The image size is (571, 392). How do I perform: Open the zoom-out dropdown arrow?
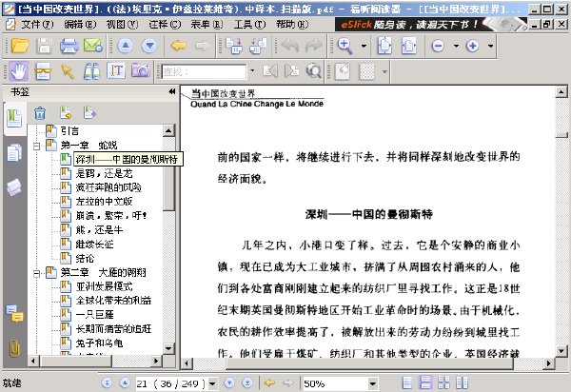click(x=456, y=47)
